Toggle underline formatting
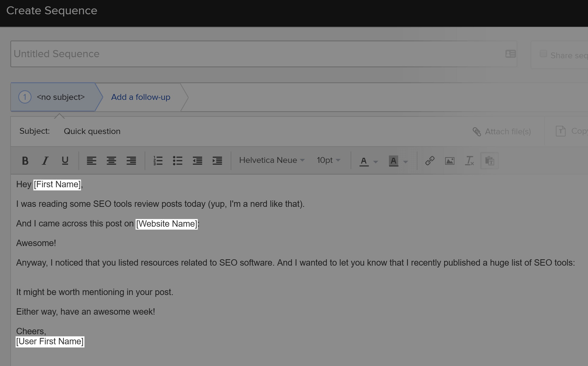 coord(65,161)
